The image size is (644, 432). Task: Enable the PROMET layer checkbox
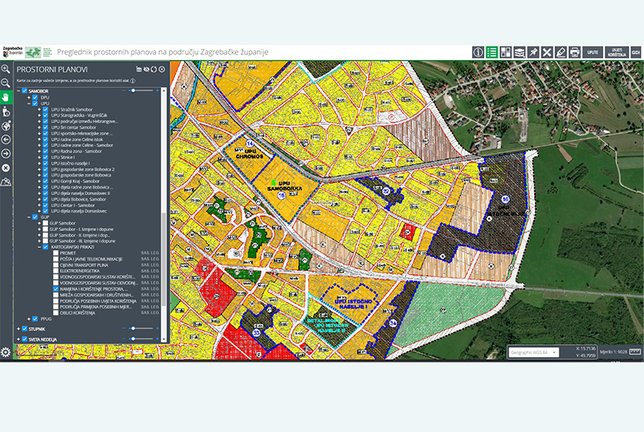coord(54,253)
